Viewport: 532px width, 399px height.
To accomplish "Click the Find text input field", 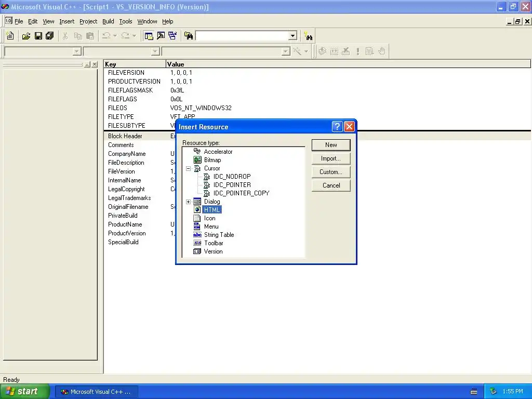I will 242,36.
